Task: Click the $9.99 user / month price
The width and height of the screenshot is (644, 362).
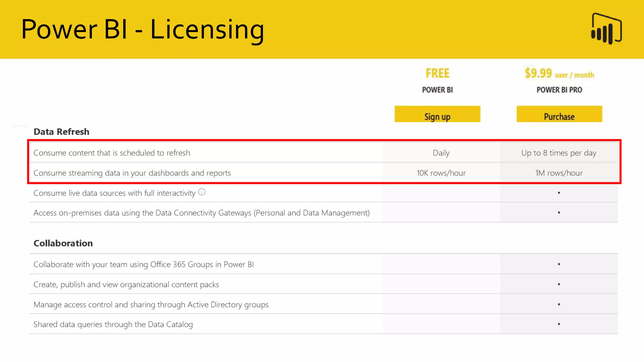Action: pyautogui.click(x=559, y=74)
